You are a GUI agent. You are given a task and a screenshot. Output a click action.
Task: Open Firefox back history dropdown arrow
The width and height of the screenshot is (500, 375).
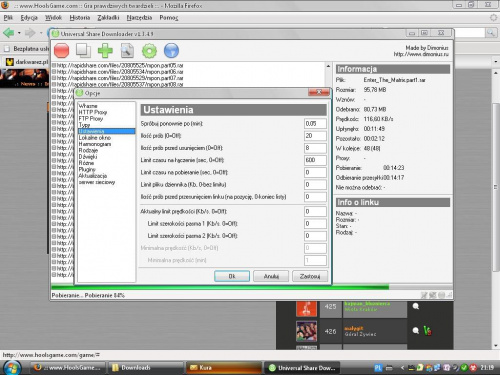pyautogui.click(x=19, y=33)
